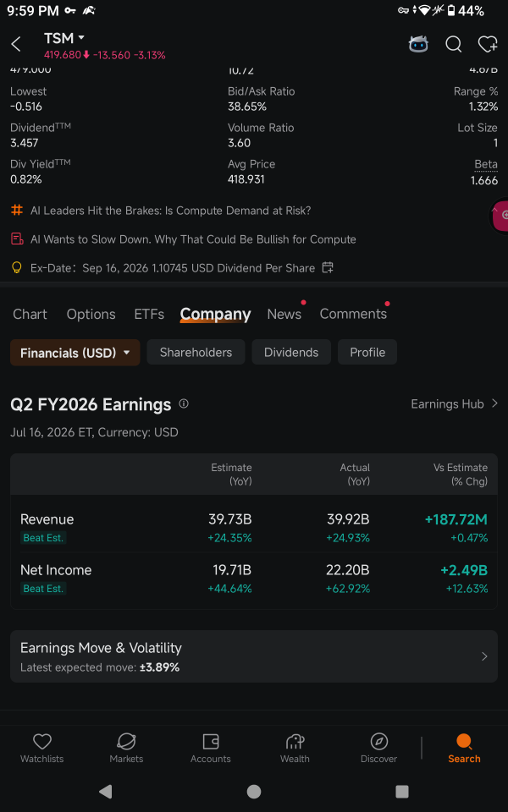
Task: Open the floating pink side widget
Action: 500,215
